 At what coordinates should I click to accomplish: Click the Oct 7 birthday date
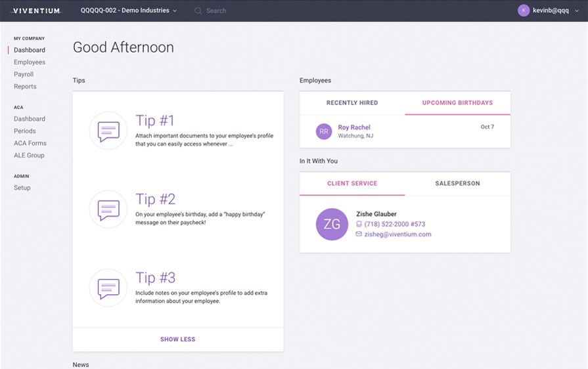click(487, 127)
